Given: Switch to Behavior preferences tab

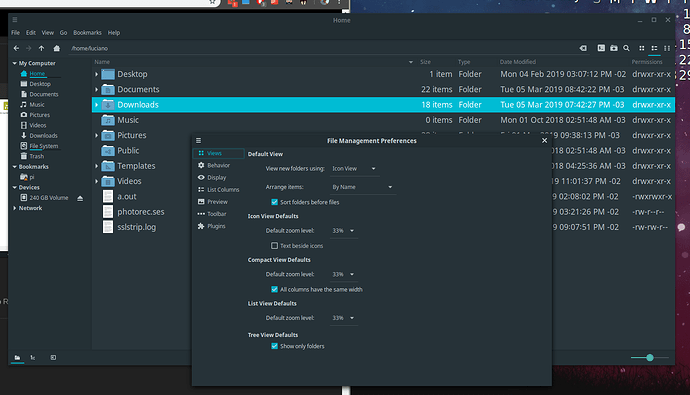Looking at the screenshot, I should [218, 165].
